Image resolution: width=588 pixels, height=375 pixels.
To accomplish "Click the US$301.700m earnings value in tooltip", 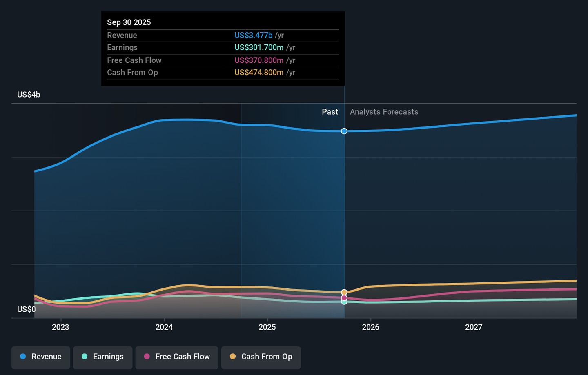I will tap(259, 48).
